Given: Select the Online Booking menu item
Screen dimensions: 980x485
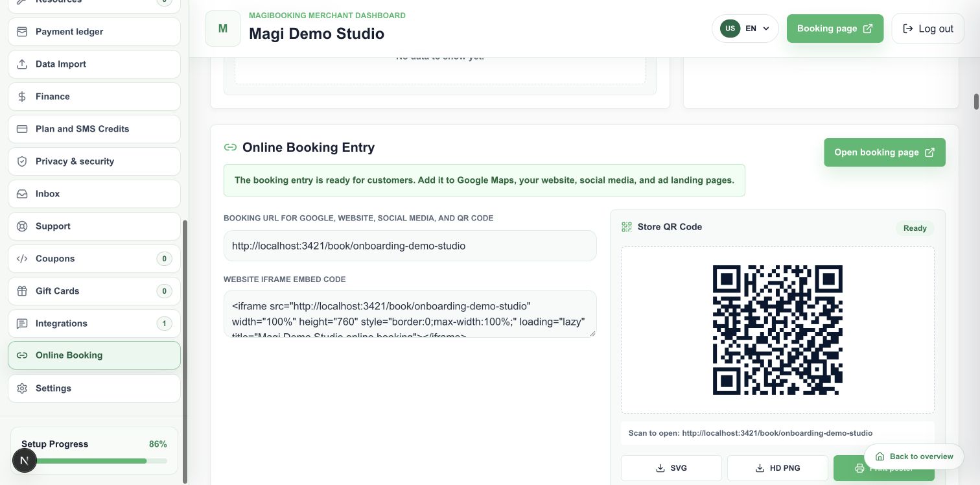Looking at the screenshot, I should pyautogui.click(x=94, y=355).
